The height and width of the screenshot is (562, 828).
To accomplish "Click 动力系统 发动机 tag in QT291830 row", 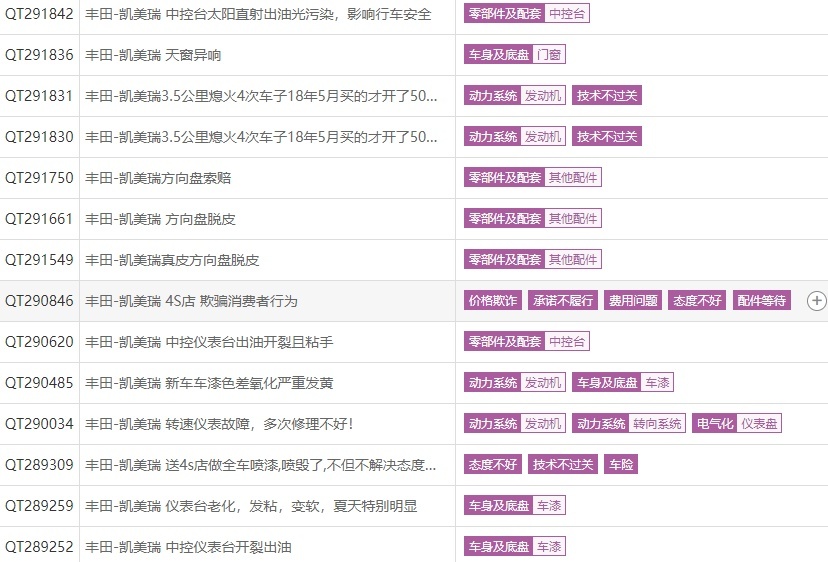I will tap(515, 137).
